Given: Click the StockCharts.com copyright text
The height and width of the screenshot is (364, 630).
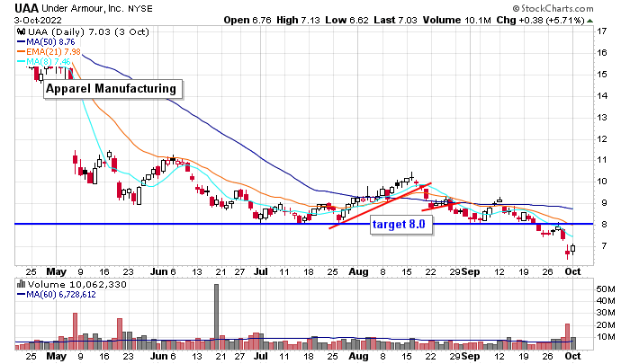Looking at the screenshot, I should pos(553,8).
